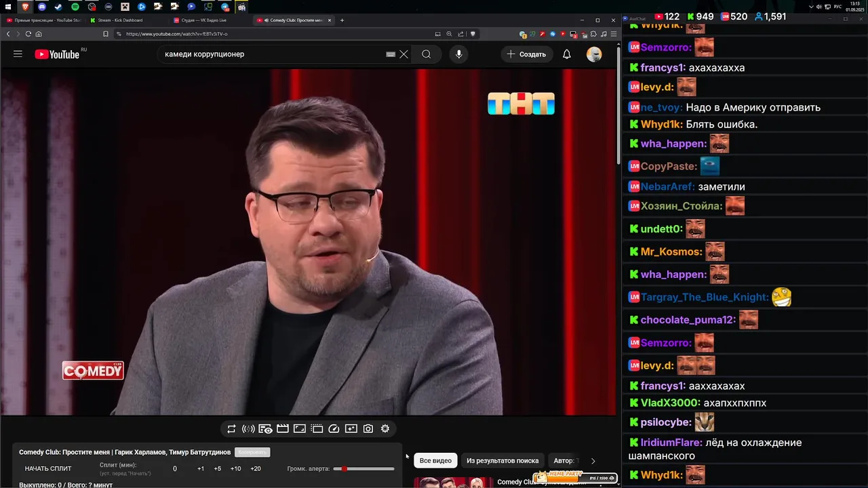Click the browser address bar URL

[x=176, y=34]
